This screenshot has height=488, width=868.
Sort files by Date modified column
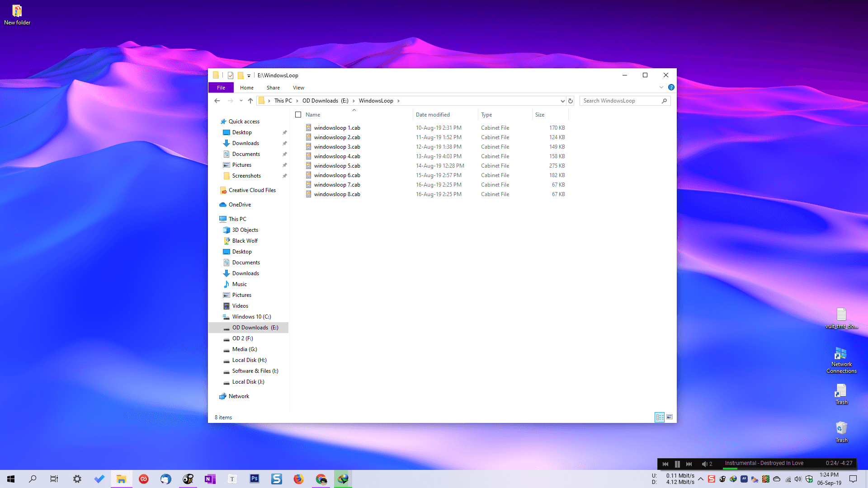click(433, 115)
